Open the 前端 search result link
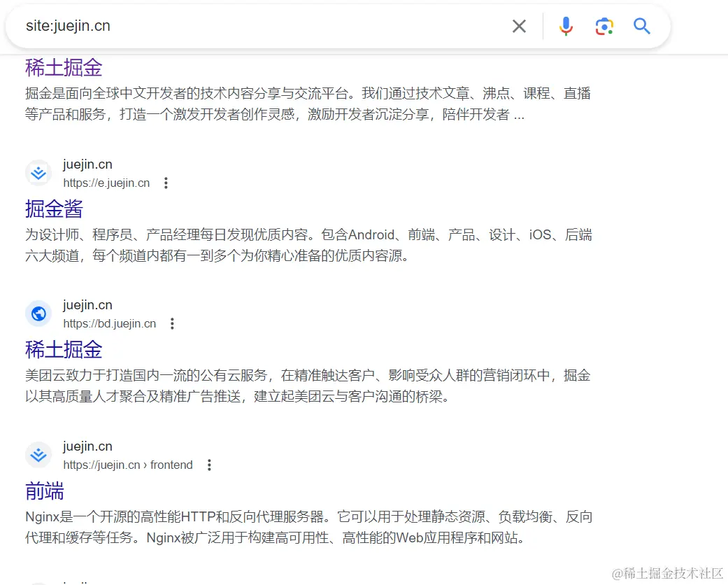 coord(45,492)
